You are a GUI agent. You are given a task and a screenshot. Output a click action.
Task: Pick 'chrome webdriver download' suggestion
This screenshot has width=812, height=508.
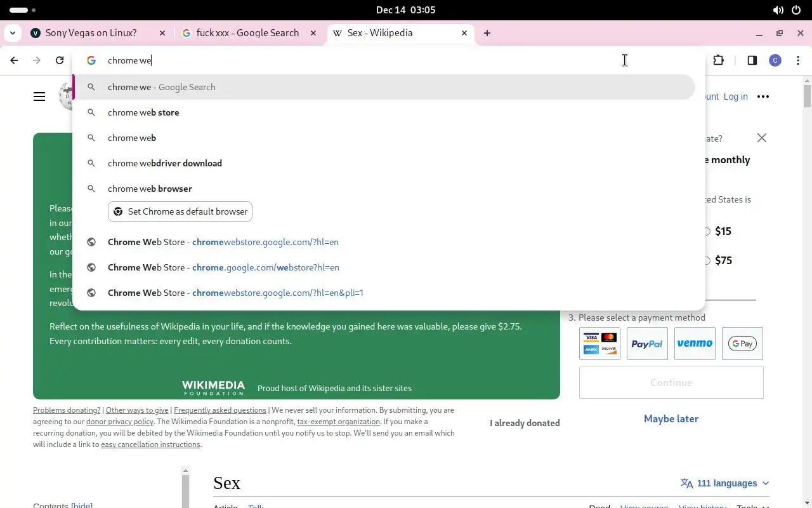(x=384, y=163)
